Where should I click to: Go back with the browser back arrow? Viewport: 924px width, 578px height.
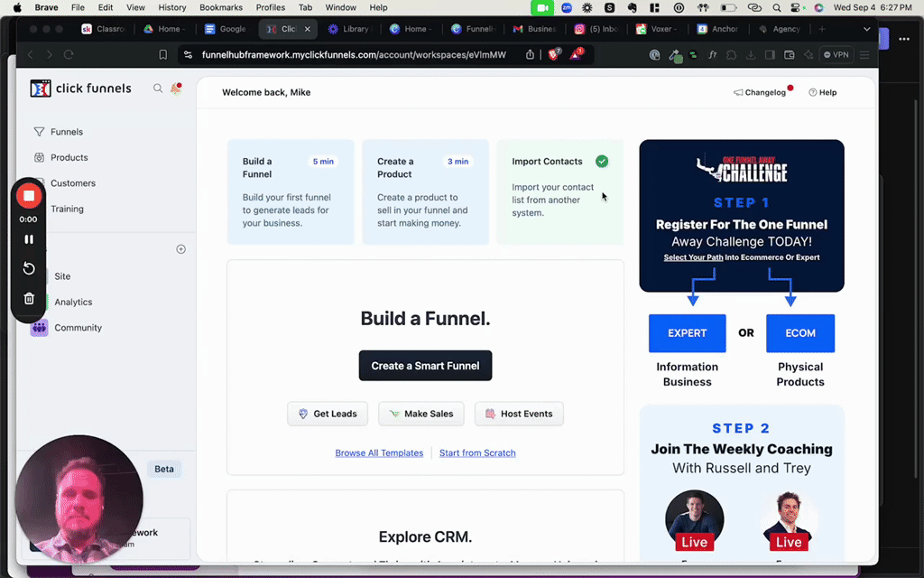coord(30,54)
